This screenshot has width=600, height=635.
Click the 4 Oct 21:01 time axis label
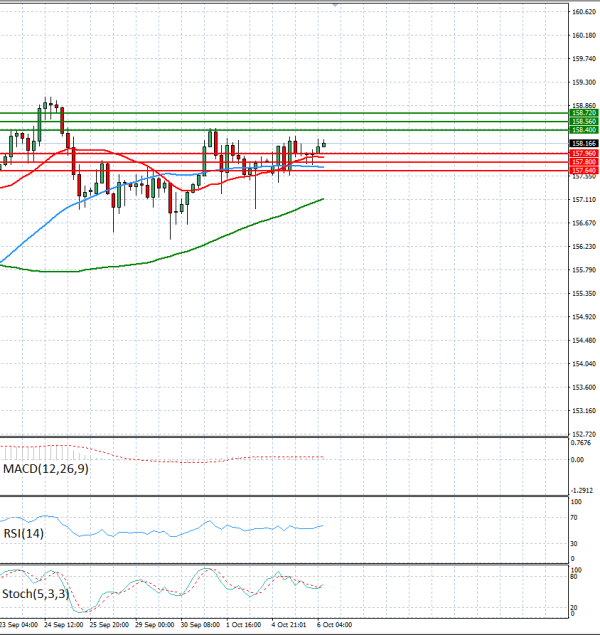pos(289,625)
